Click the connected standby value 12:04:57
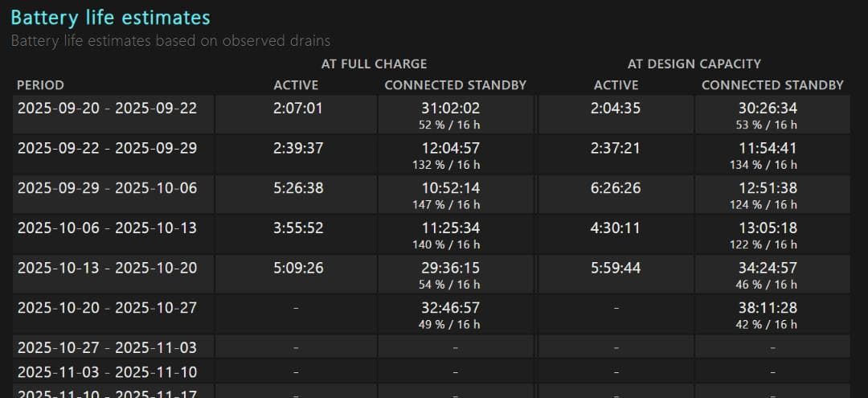Screen dimensions: 868x398 pyautogui.click(x=450, y=148)
